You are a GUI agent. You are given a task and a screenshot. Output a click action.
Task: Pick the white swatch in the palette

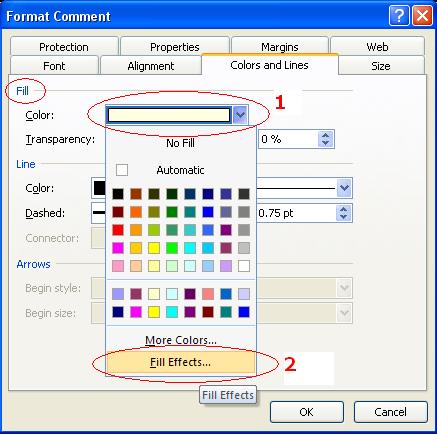pyautogui.click(x=244, y=266)
